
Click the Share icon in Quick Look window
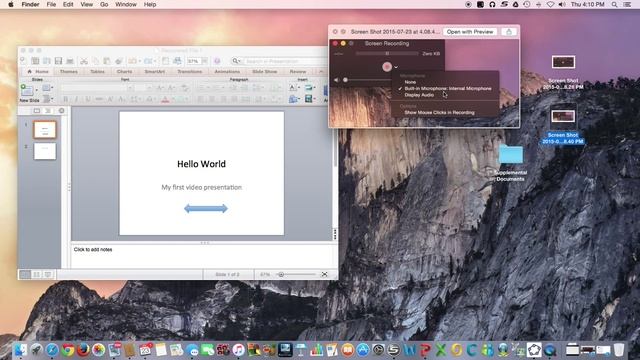coord(509,32)
